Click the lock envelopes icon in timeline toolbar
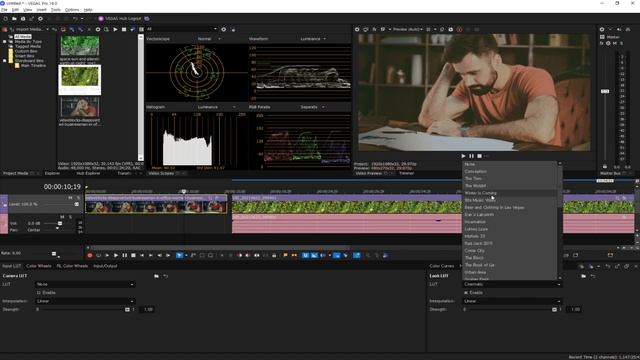The image size is (640, 360). (x=274, y=256)
